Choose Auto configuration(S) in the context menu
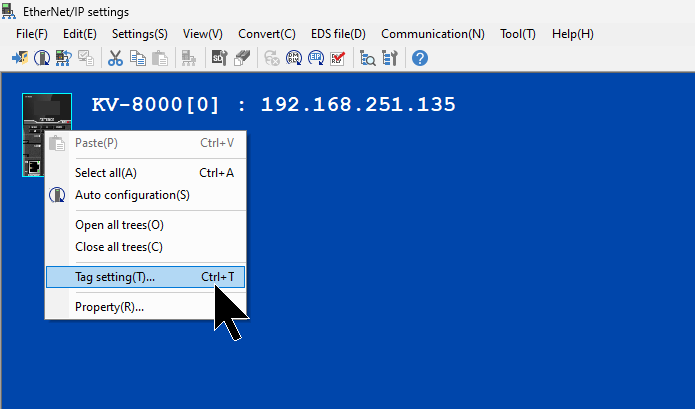 pos(145,195)
